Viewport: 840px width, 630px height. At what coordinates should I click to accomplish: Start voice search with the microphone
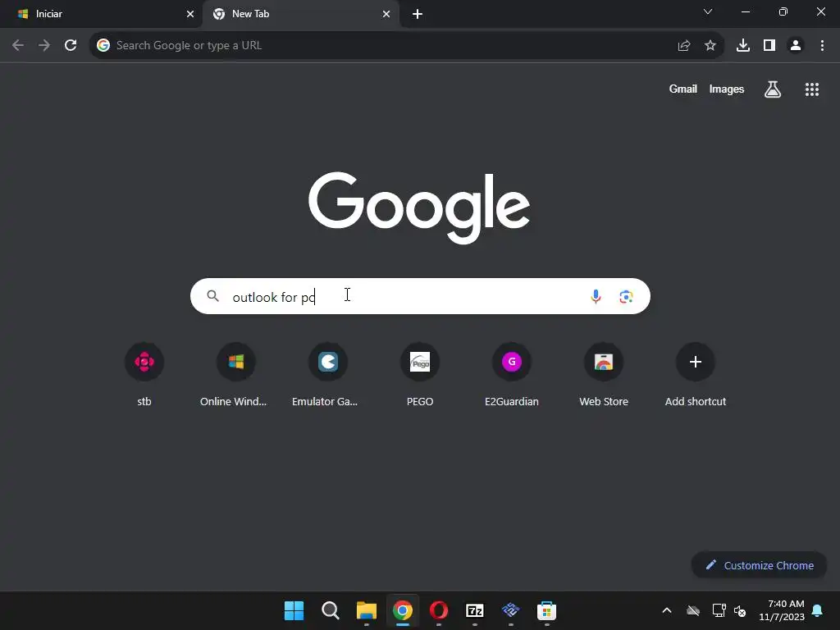coord(596,296)
